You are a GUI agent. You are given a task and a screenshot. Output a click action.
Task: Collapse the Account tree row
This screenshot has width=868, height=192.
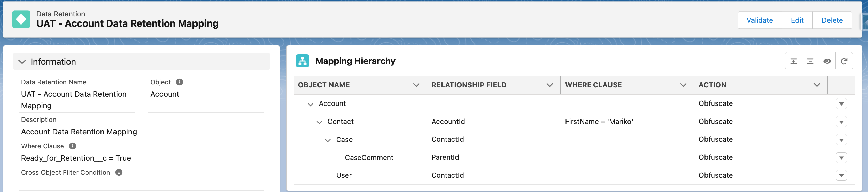[x=310, y=104]
